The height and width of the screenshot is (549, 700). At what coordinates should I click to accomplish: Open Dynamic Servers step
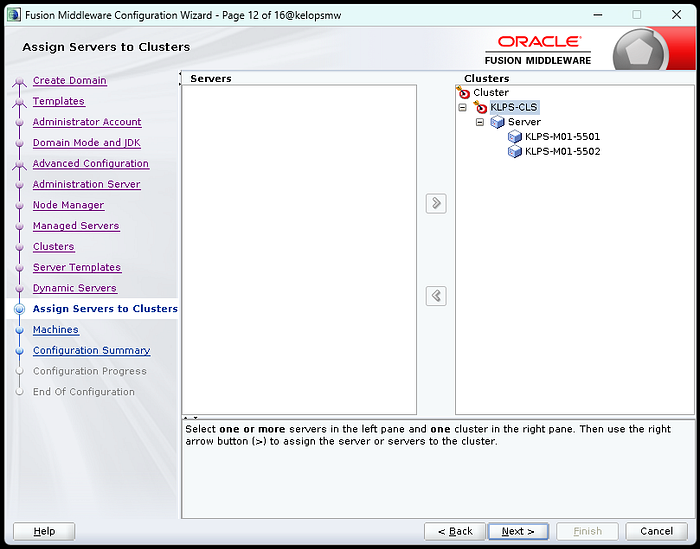coord(75,288)
